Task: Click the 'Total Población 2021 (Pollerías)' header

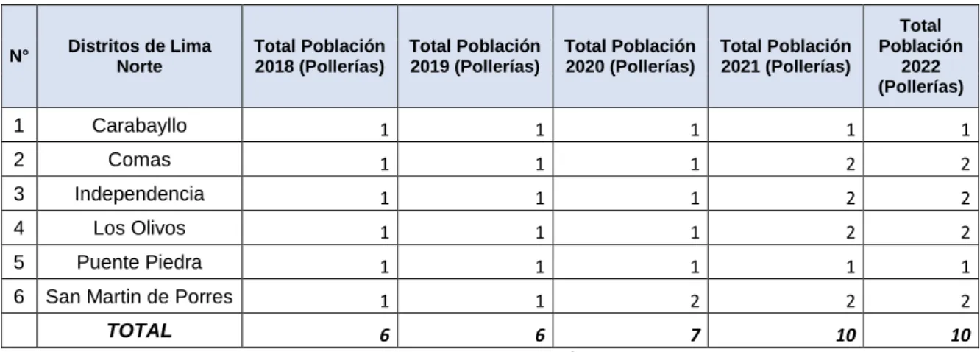Action: pos(784,57)
